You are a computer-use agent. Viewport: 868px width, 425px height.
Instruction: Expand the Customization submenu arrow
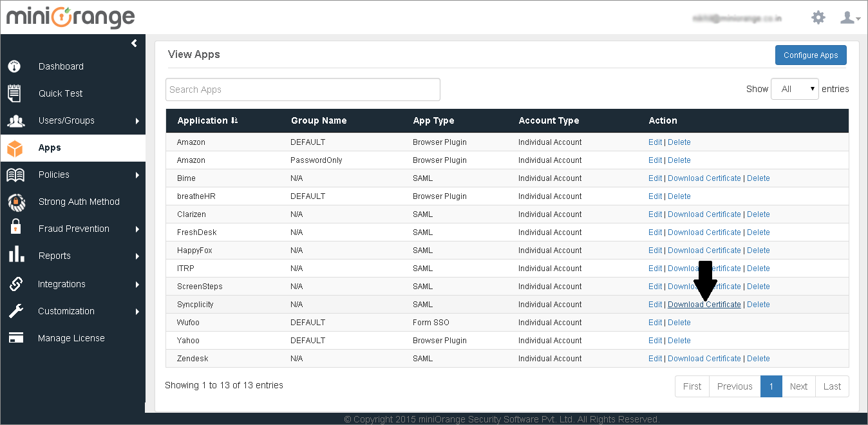(x=137, y=311)
